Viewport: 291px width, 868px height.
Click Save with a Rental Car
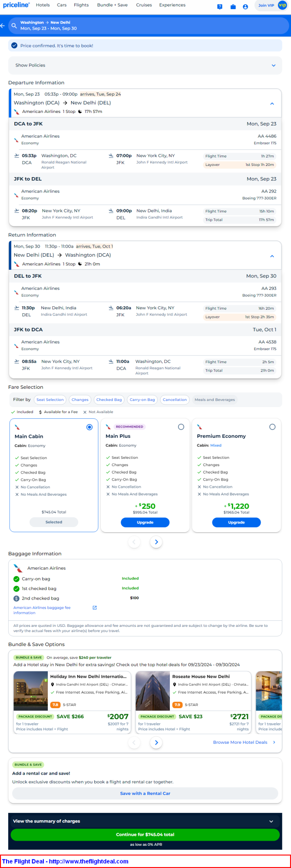(145, 793)
